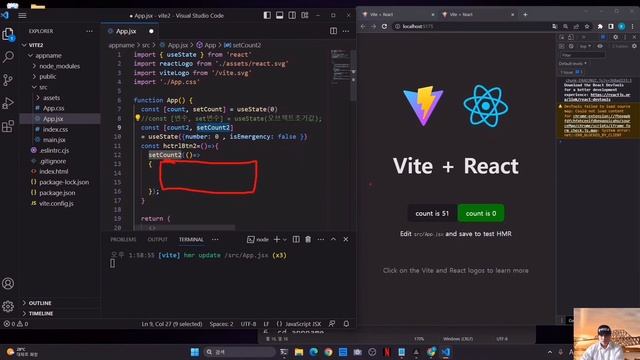Reload the localhost page in browser
Viewport: 640px width, 360px height.
(x=384, y=26)
